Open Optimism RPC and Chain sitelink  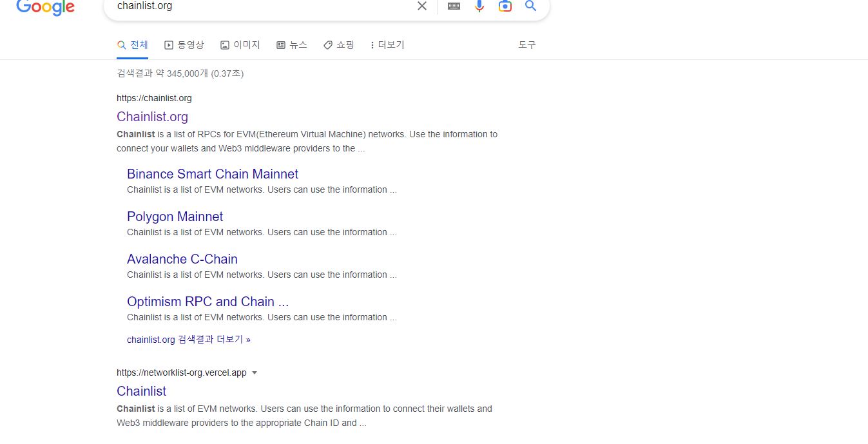point(207,302)
